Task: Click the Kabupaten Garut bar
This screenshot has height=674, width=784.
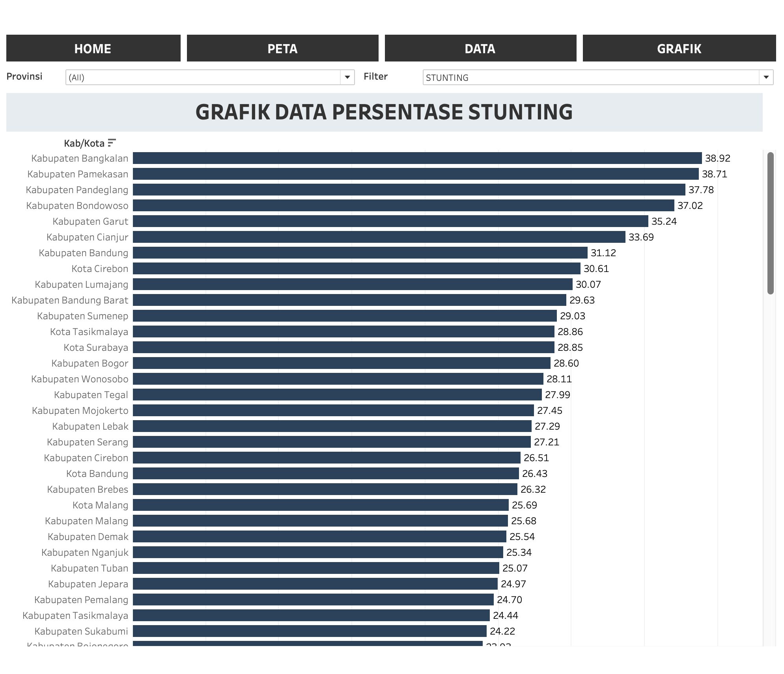Action: (390, 221)
